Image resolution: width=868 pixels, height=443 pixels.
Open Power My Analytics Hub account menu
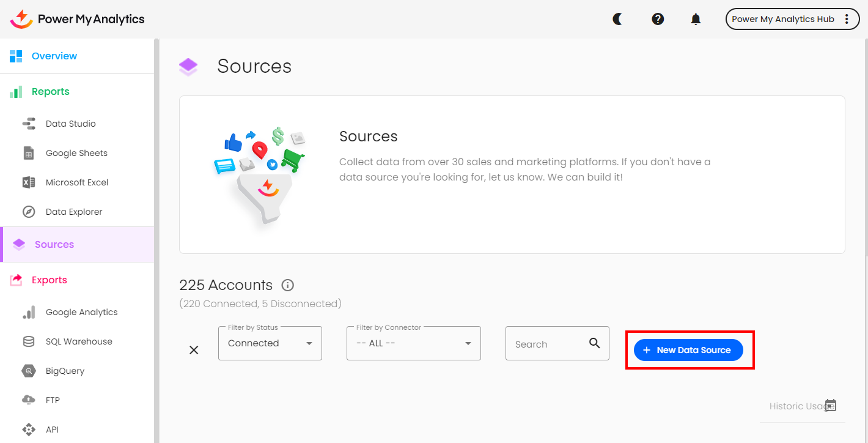792,19
